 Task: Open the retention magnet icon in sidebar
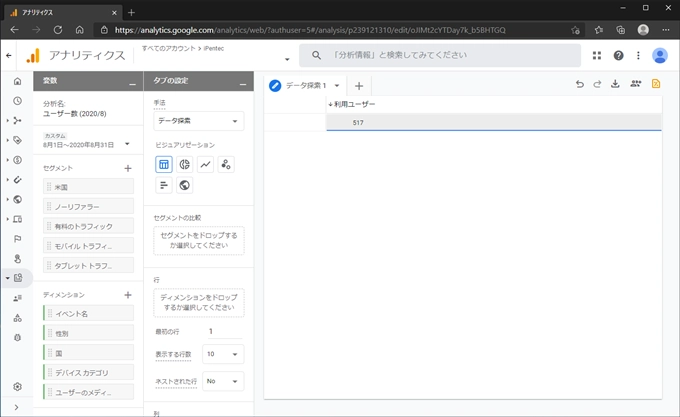(17, 179)
